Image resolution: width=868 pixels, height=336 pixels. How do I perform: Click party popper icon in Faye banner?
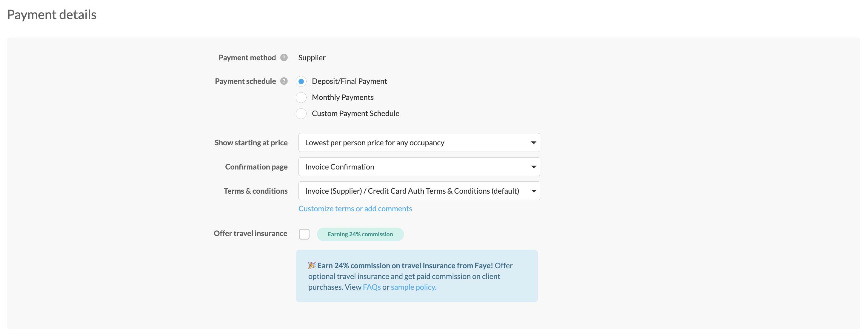(x=312, y=266)
